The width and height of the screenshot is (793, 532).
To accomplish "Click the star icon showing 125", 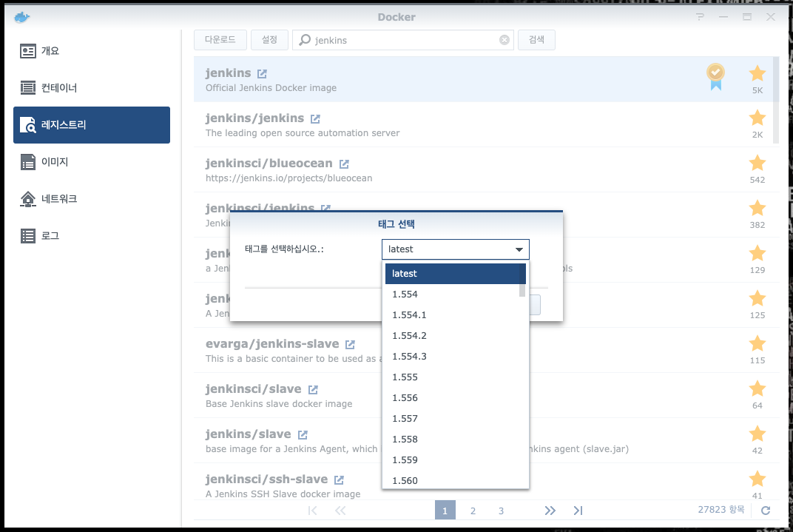I will (x=757, y=298).
